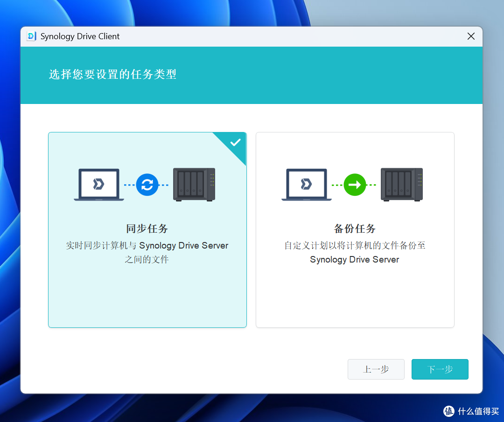This screenshot has height=422, width=504.
Task: Click the laptop icon in sync task card
Action: [99, 185]
